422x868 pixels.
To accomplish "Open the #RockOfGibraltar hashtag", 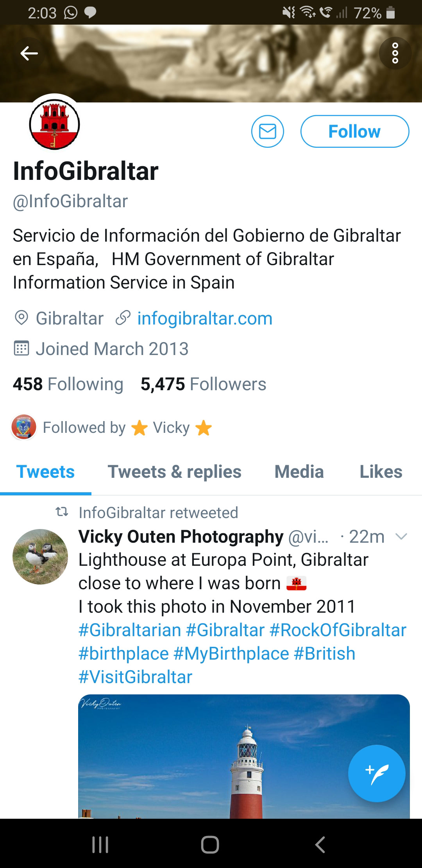I will 338,630.
